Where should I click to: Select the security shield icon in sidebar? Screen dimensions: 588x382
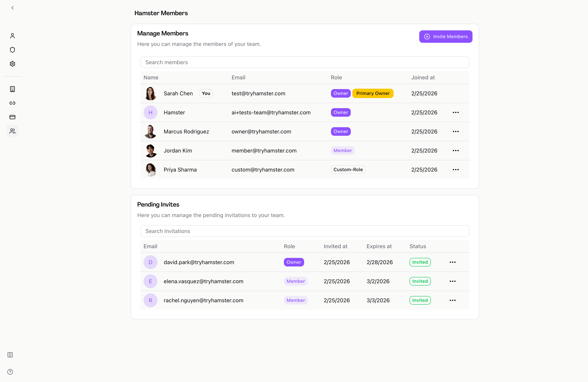(12, 50)
